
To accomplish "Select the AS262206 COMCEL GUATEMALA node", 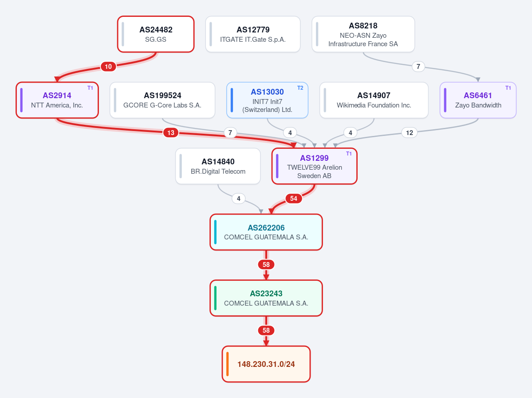I will click(x=266, y=232).
